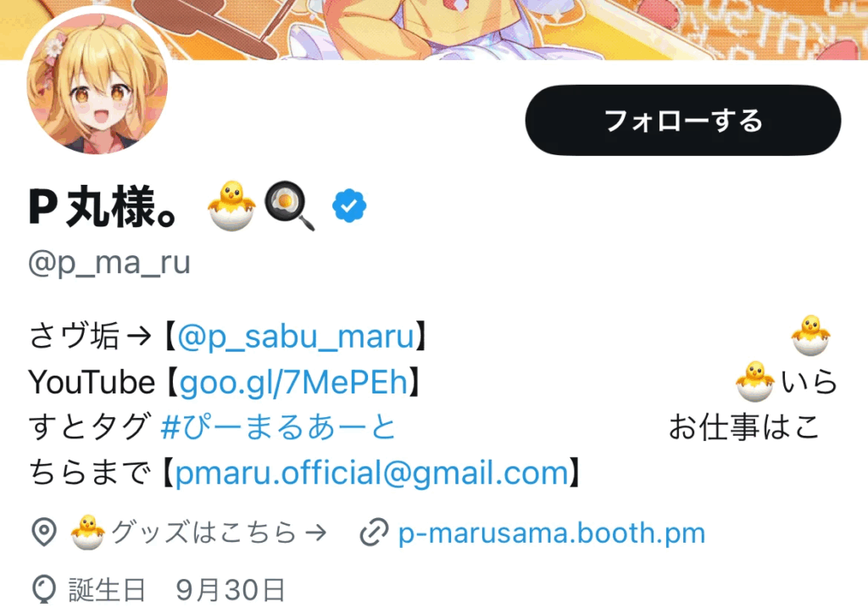Click the hatching chick emoji in name
The height and width of the screenshot is (608, 868).
coord(231,206)
